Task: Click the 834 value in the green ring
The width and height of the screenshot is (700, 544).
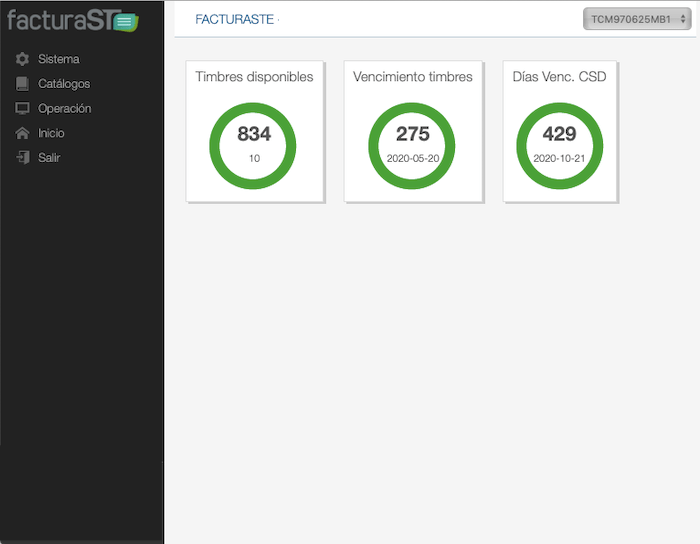Action: pyautogui.click(x=254, y=135)
